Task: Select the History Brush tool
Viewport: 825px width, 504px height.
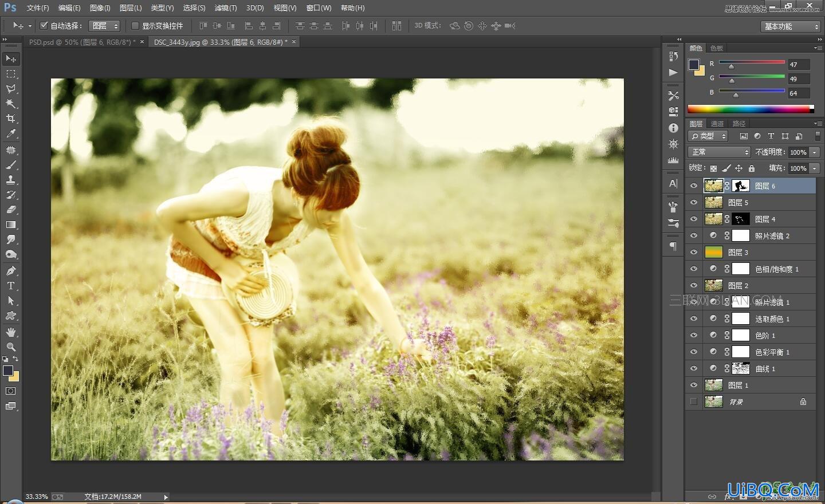Action: 11,195
